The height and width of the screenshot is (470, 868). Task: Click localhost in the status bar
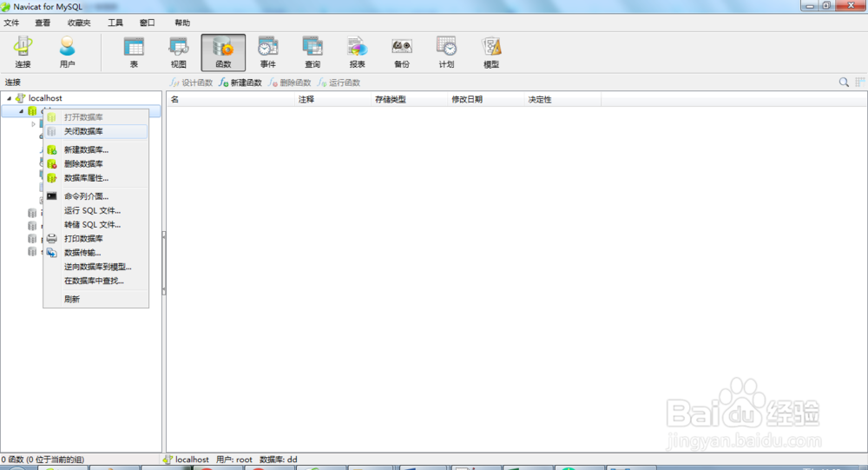click(192, 460)
